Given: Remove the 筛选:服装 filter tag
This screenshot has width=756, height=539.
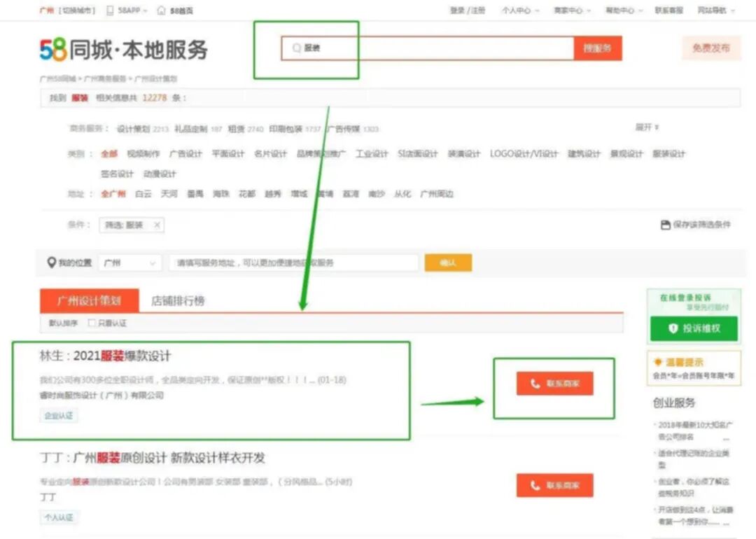Looking at the screenshot, I should [158, 225].
